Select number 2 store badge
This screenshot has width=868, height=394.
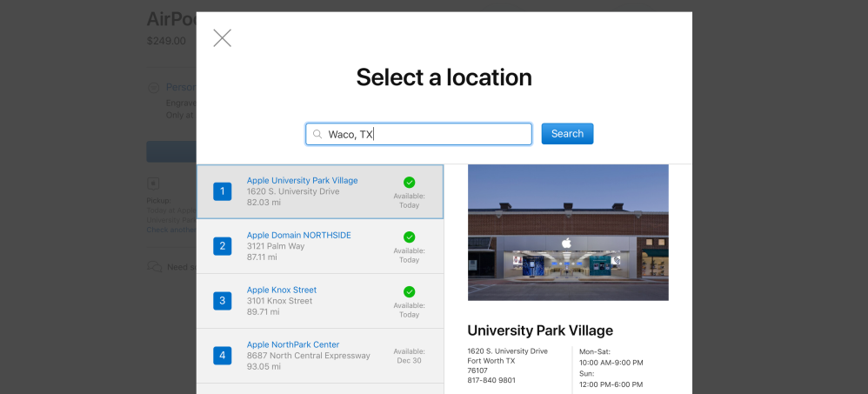[x=223, y=246]
